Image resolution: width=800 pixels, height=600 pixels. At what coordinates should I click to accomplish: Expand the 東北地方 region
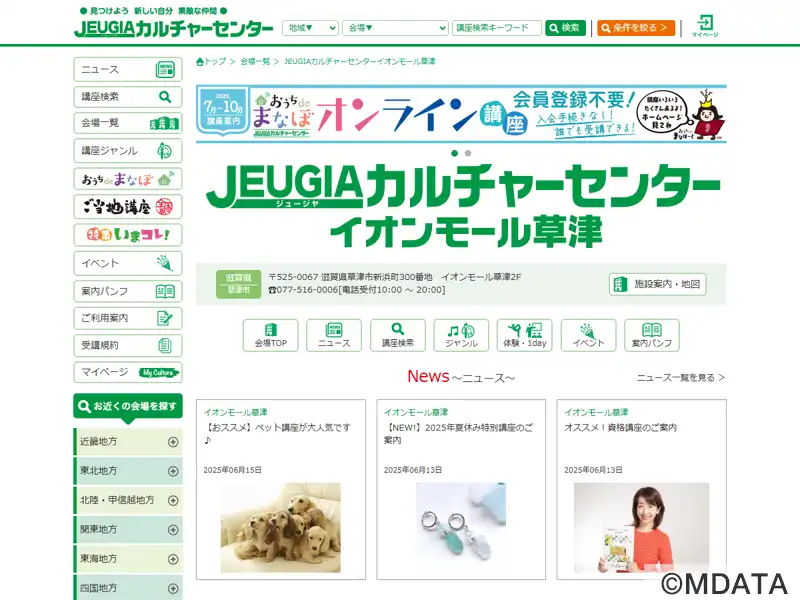click(128, 471)
